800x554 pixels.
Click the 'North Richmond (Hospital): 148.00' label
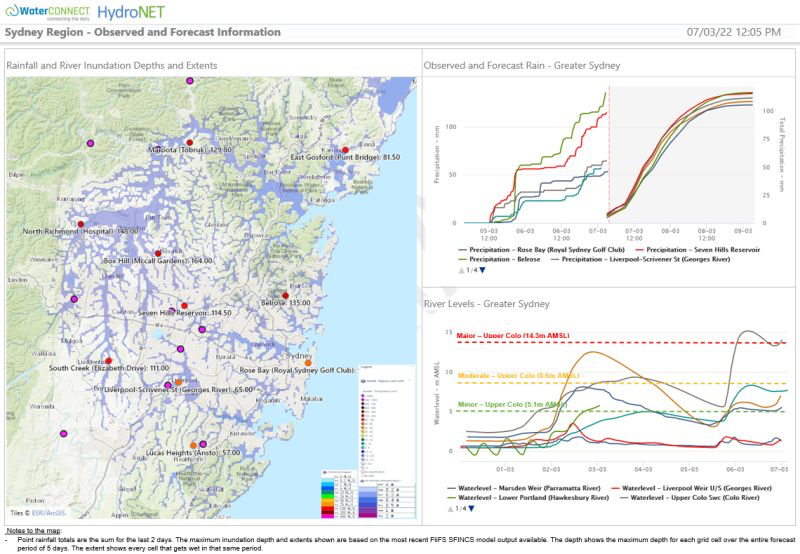tap(81, 231)
